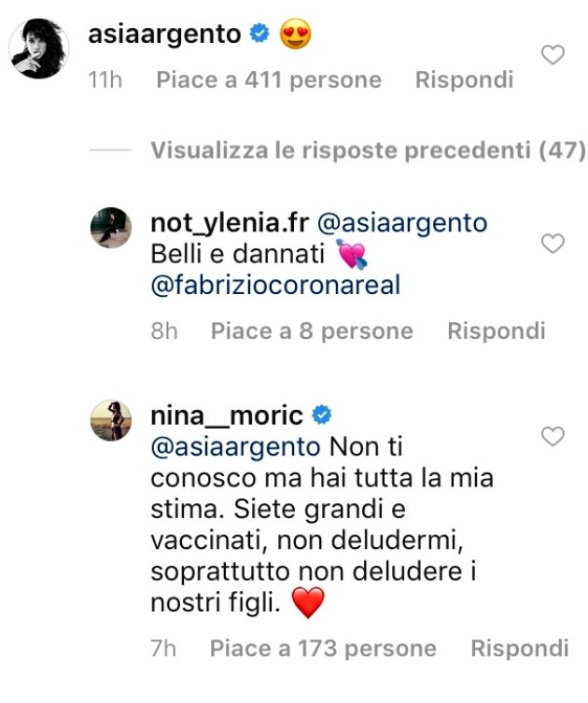The width and height of the screenshot is (588, 703).
Task: Like the asiaargento comment with heart icon
Action: click(x=553, y=55)
